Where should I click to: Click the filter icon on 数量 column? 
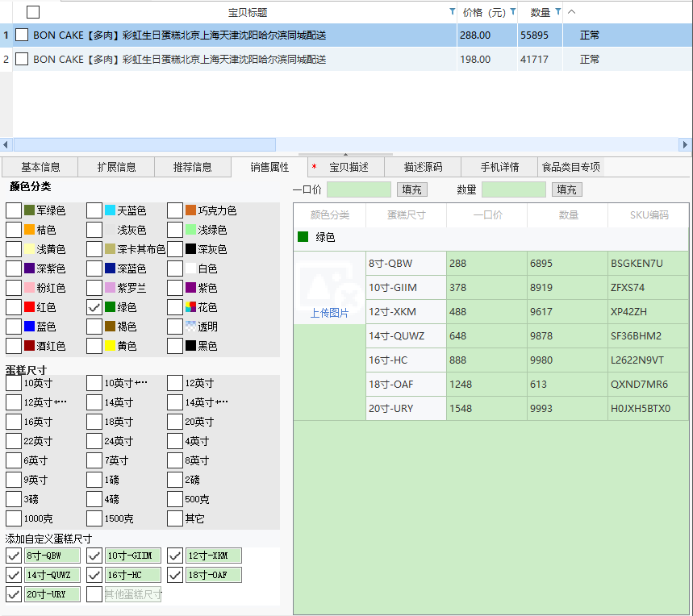pyautogui.click(x=558, y=12)
